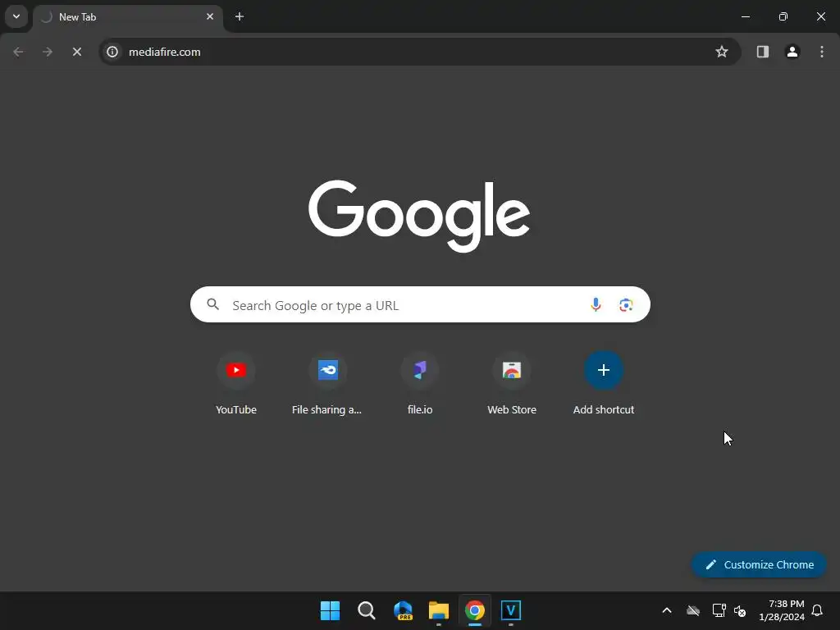
Task: Open the Chrome profile menu
Action: [792, 52]
